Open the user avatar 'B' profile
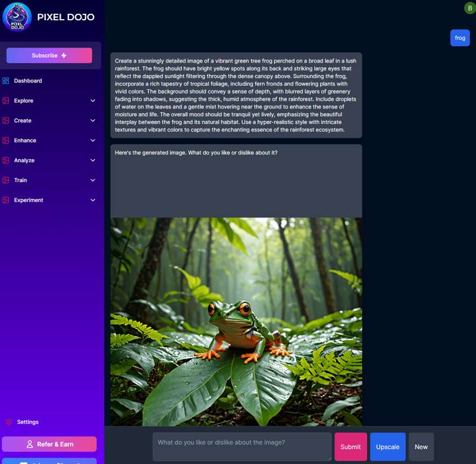The image size is (476, 464). tap(469, 8)
